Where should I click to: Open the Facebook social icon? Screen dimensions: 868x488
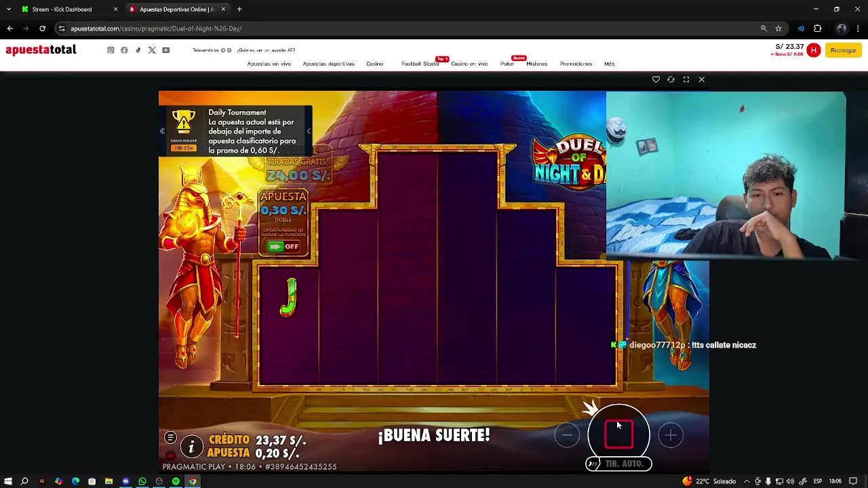pos(124,50)
